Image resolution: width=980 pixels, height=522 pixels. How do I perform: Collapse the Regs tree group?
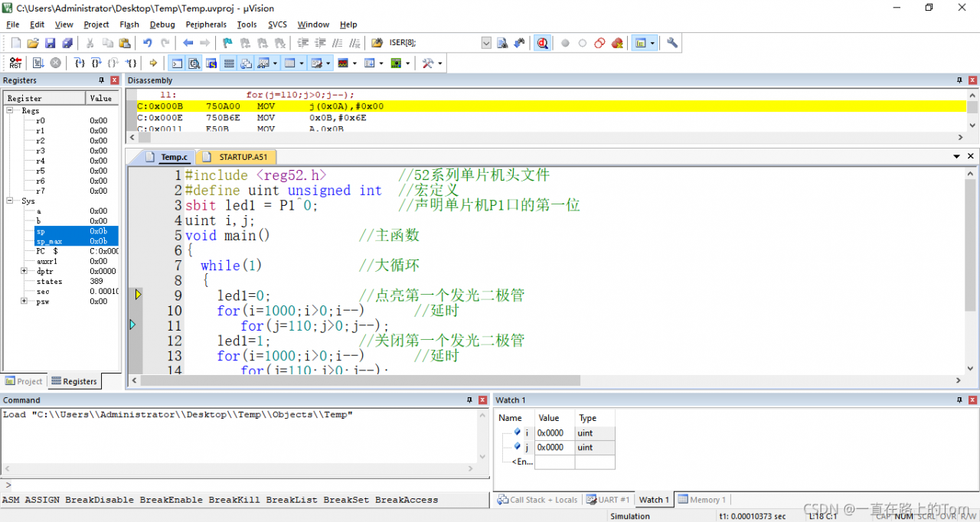(x=11, y=111)
